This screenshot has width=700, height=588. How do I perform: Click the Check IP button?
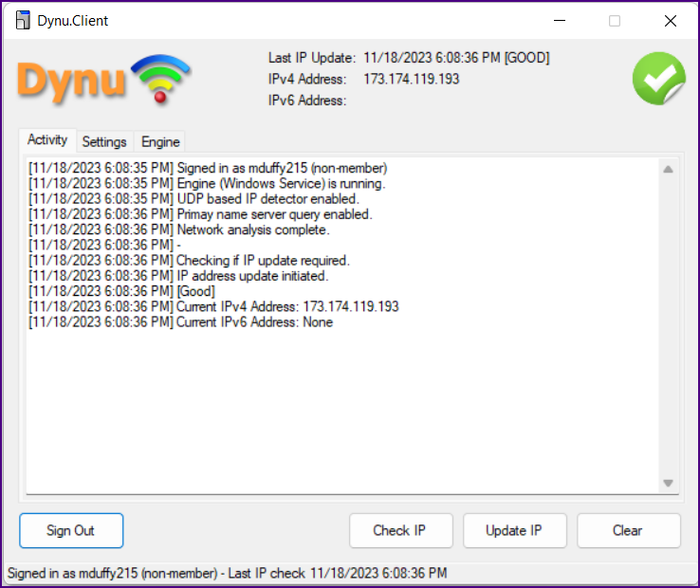401,530
